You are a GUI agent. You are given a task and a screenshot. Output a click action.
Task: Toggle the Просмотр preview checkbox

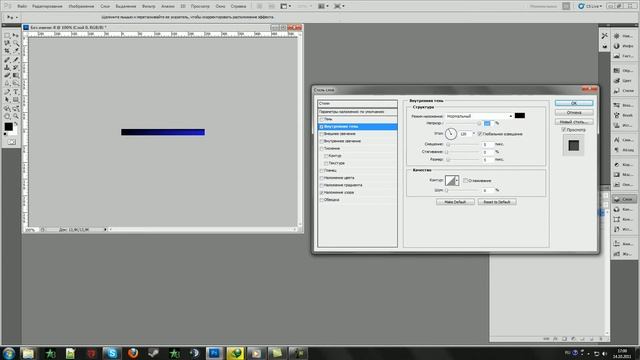point(564,130)
